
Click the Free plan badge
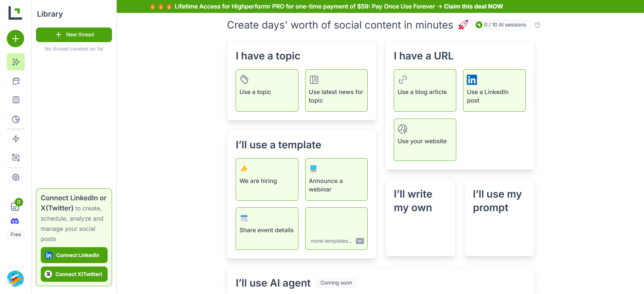[x=16, y=235]
